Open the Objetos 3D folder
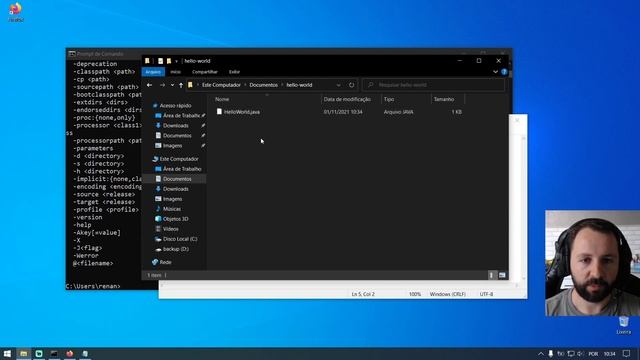 (x=175, y=219)
